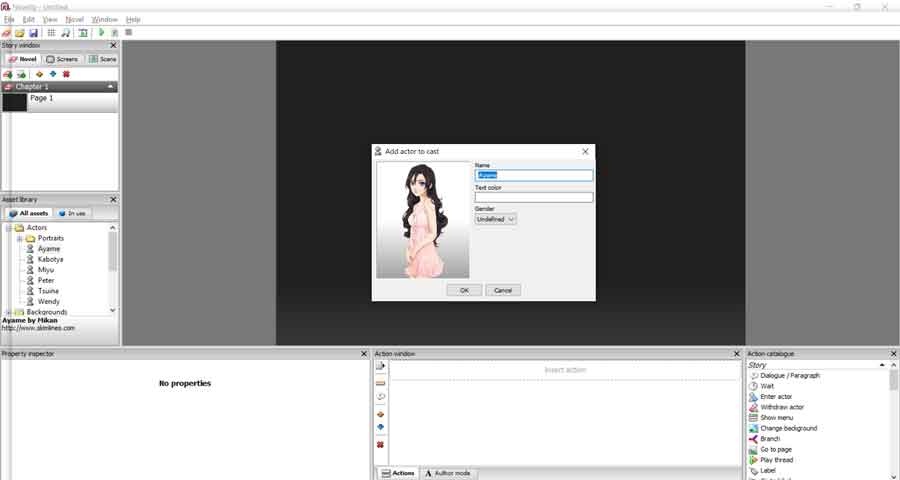
Task: Click the red delete icon in the Action window
Action: [380, 445]
